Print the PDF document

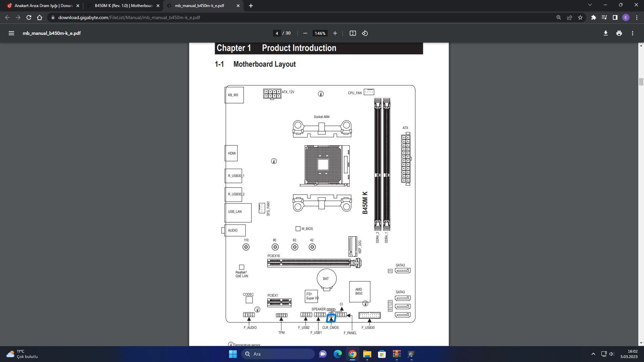[x=619, y=33]
